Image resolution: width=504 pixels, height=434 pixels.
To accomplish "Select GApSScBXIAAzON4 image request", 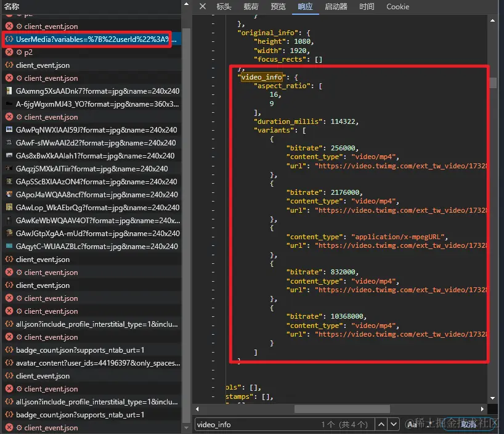I will 92,181.
